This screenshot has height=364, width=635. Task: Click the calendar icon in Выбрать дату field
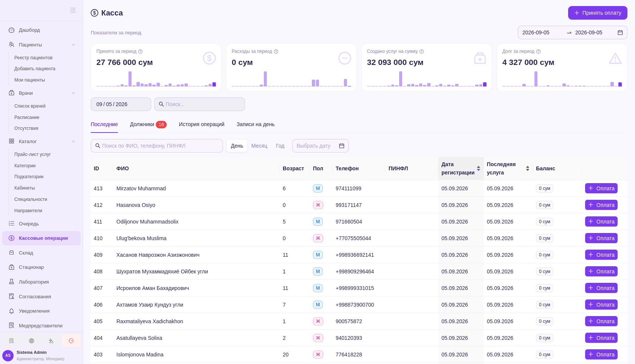342,146
